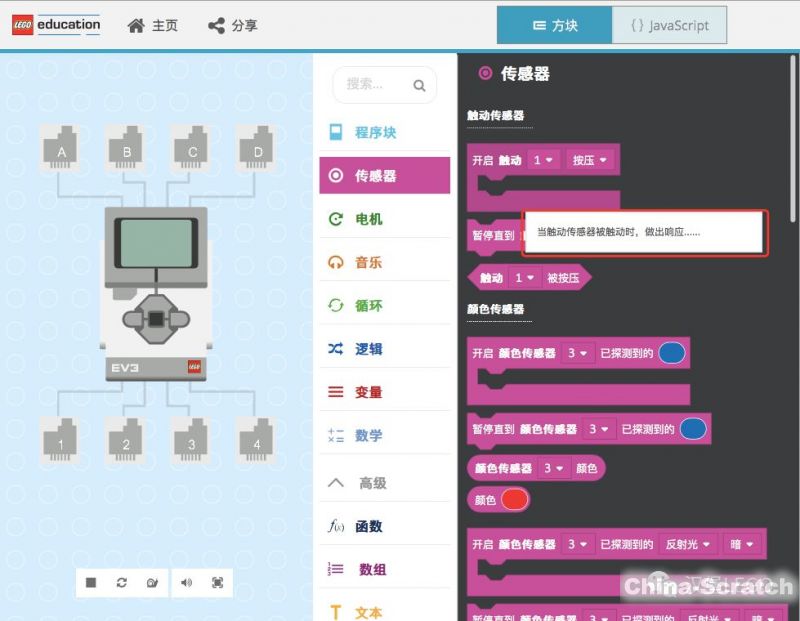Toggle slow-motion snail mode
Viewport: 800px width, 621px height.
(152, 582)
